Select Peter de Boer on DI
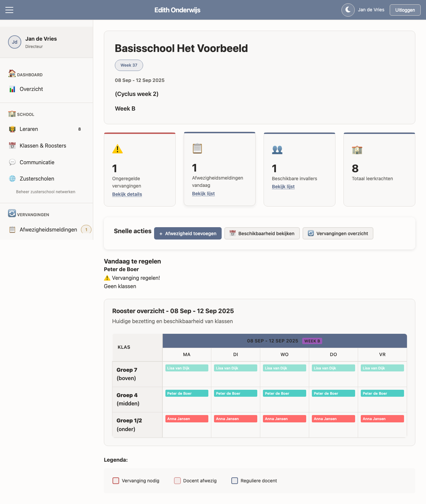The image size is (426, 504). pos(236,393)
